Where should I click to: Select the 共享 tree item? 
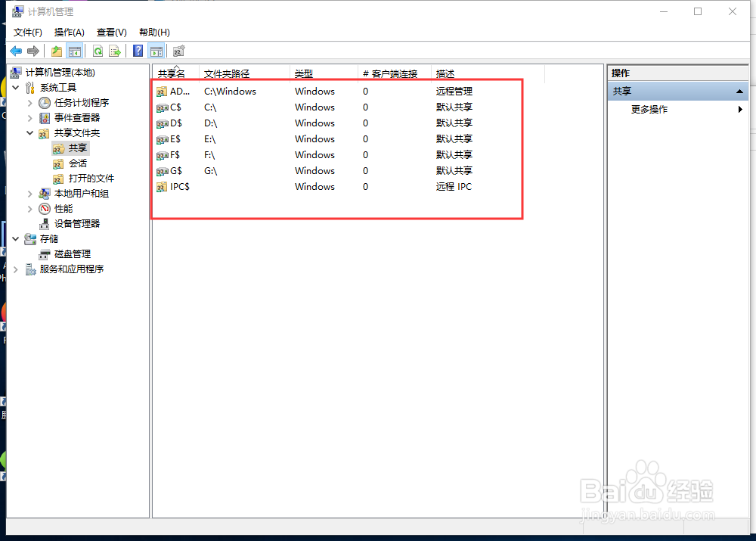pyautogui.click(x=78, y=148)
